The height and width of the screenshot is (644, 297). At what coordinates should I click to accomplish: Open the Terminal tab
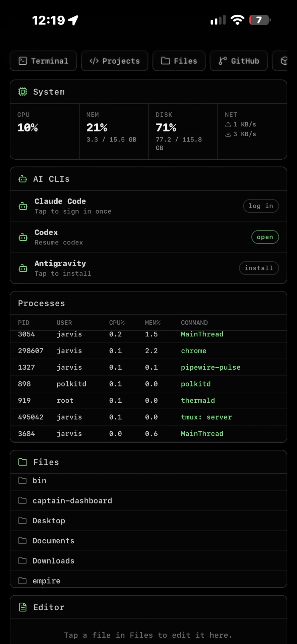tap(43, 61)
